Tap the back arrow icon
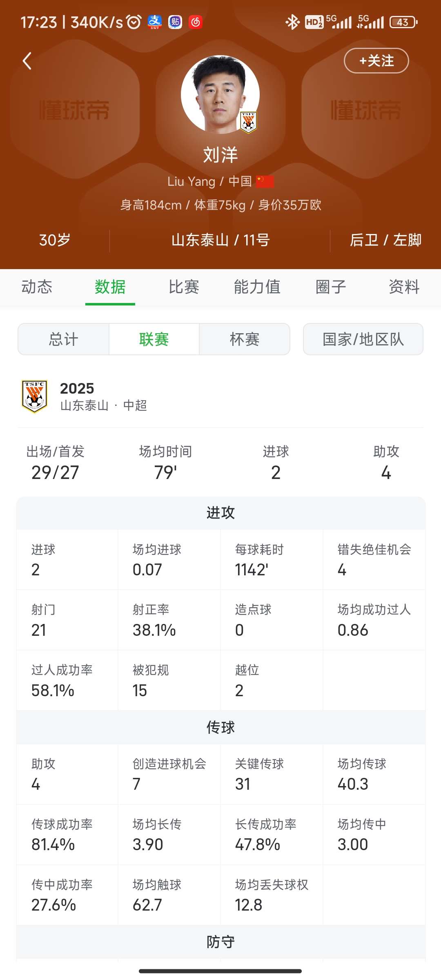Screen dimensions: 441x980 pos(27,61)
